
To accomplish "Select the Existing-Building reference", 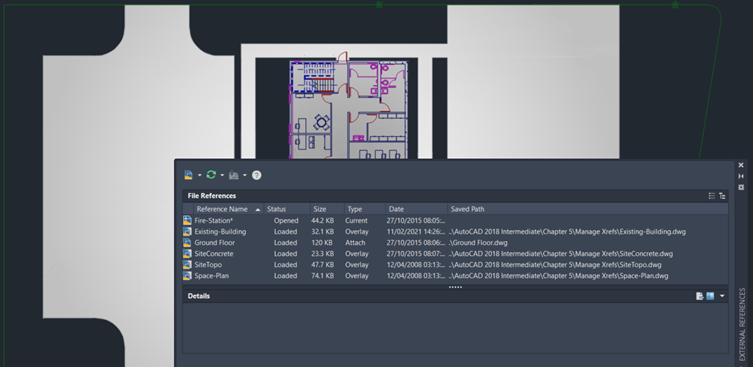I will [220, 232].
